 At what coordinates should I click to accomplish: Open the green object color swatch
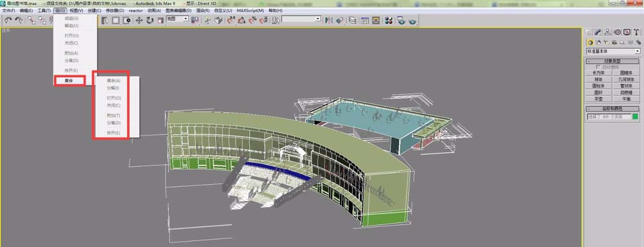tap(635, 117)
